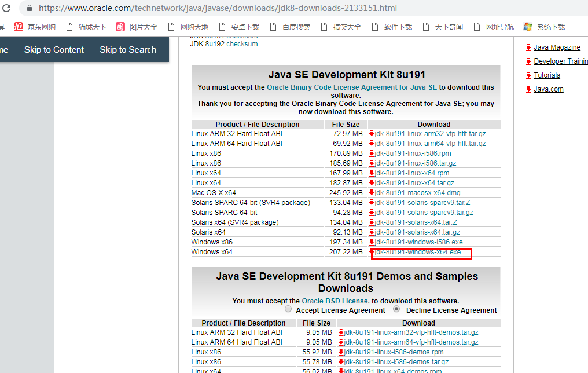Download jdk-8u191-linux-arm64-vfp-hflt-demos.tar.gz
Image resolution: width=588 pixels, height=373 pixels.
(x=411, y=342)
